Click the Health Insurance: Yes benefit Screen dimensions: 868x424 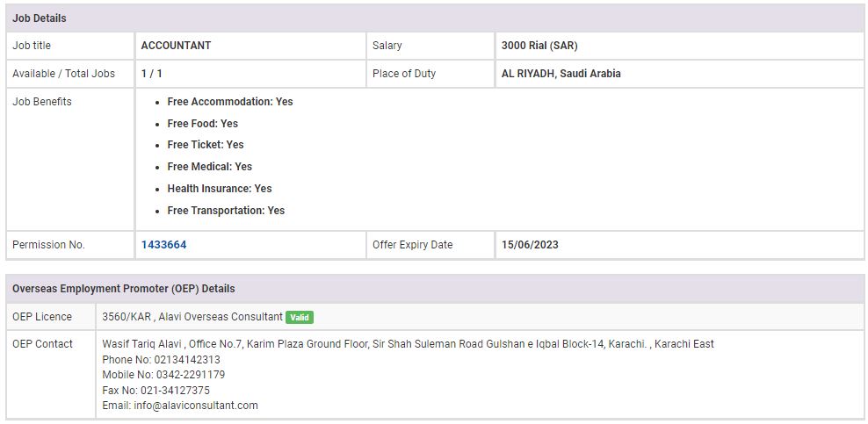219,189
